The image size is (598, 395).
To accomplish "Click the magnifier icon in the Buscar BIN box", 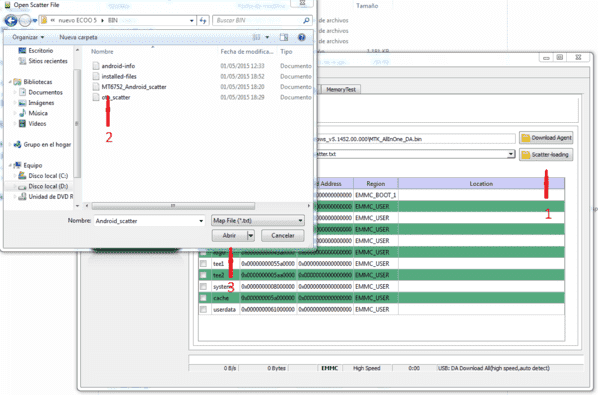I will point(306,20).
